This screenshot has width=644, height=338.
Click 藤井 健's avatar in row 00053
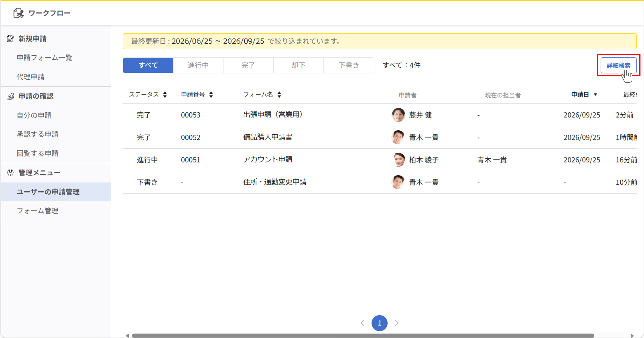[398, 115]
